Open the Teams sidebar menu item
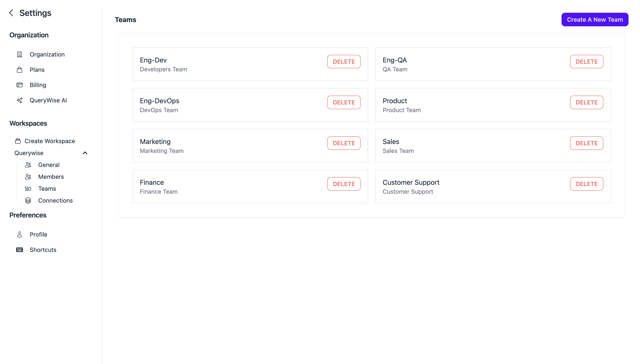Image resolution: width=640 pixels, height=364 pixels. (47, 189)
